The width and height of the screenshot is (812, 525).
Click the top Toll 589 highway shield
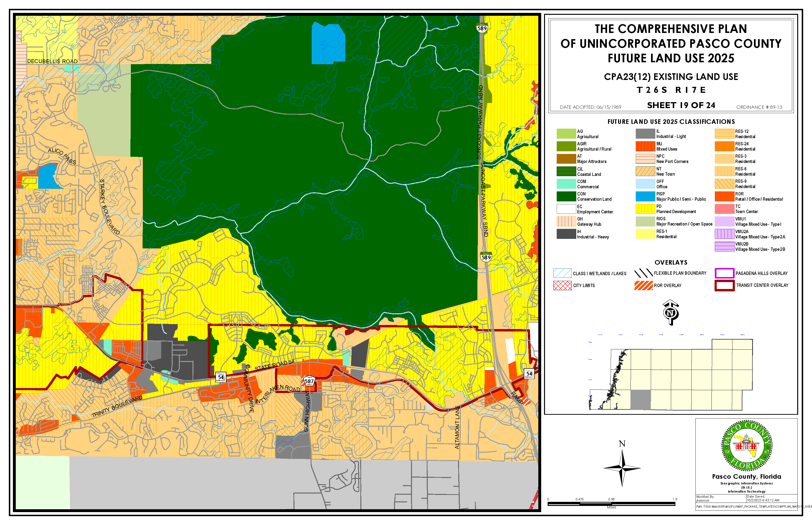(482, 28)
